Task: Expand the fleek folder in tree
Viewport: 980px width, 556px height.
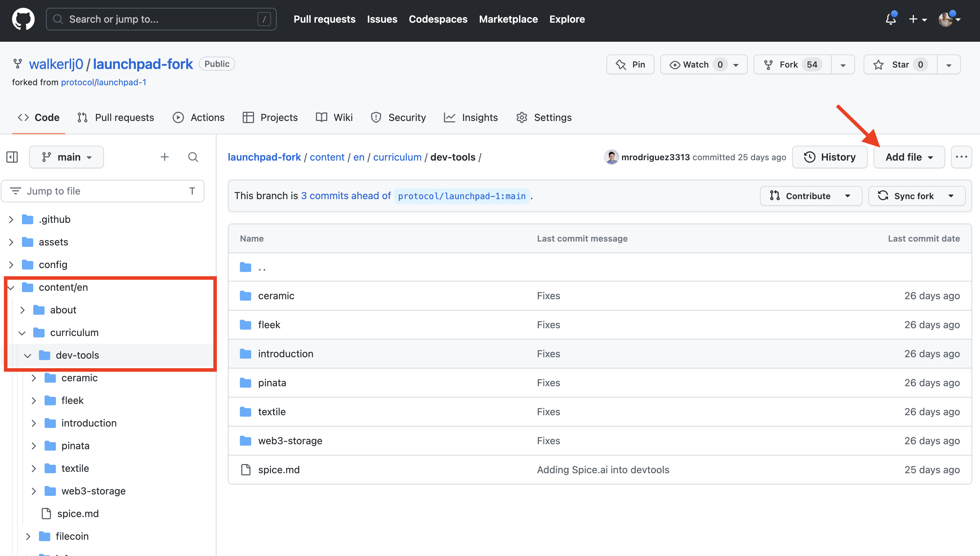Action: pyautogui.click(x=34, y=401)
